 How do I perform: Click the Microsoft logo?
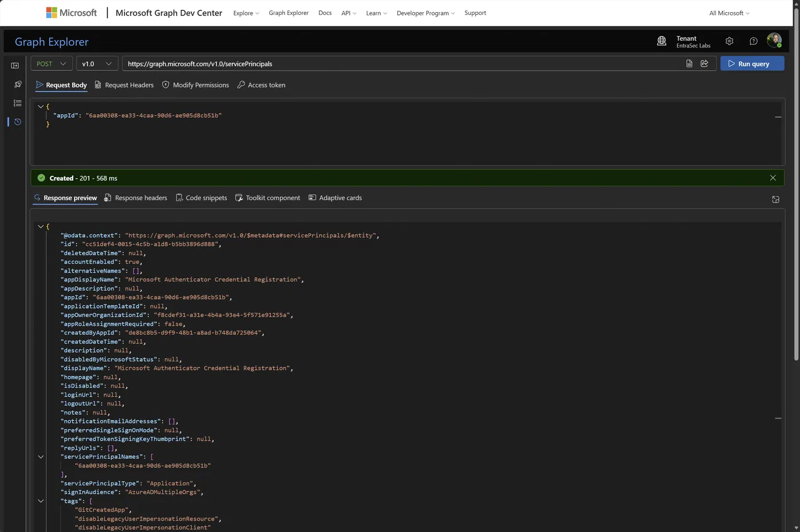[x=71, y=13]
